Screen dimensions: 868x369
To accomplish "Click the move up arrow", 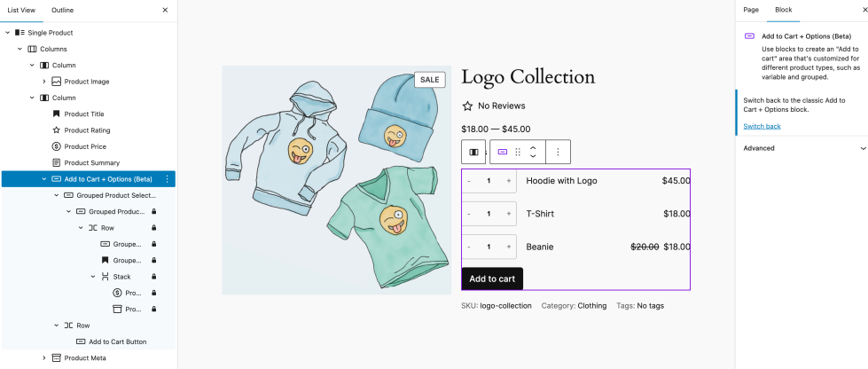I will 533,147.
